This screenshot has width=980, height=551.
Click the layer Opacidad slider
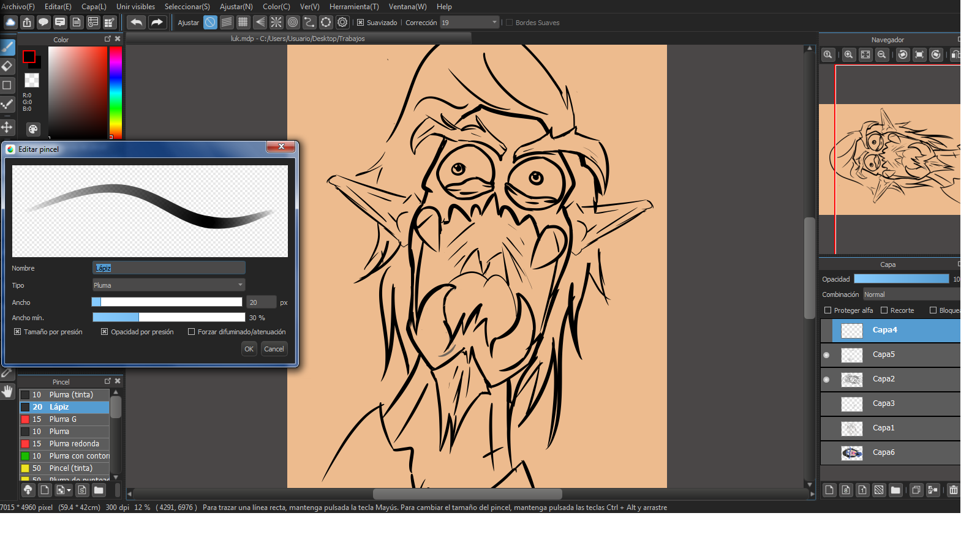coord(901,279)
